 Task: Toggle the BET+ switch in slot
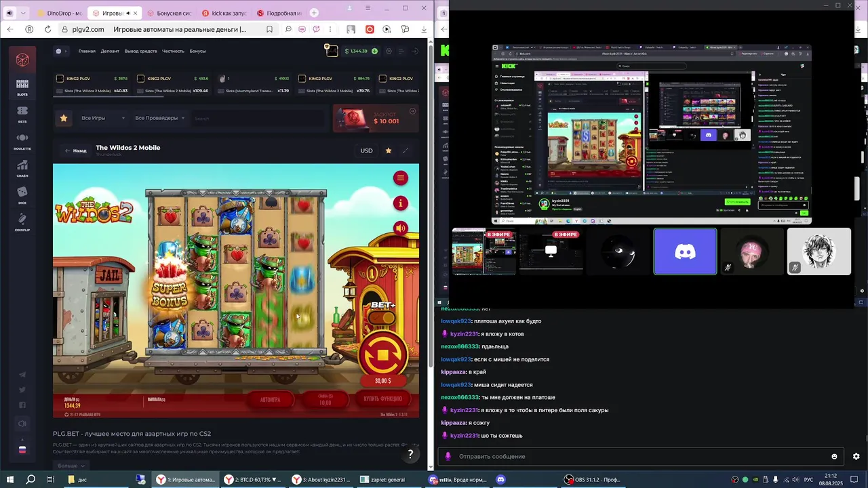pos(382,317)
